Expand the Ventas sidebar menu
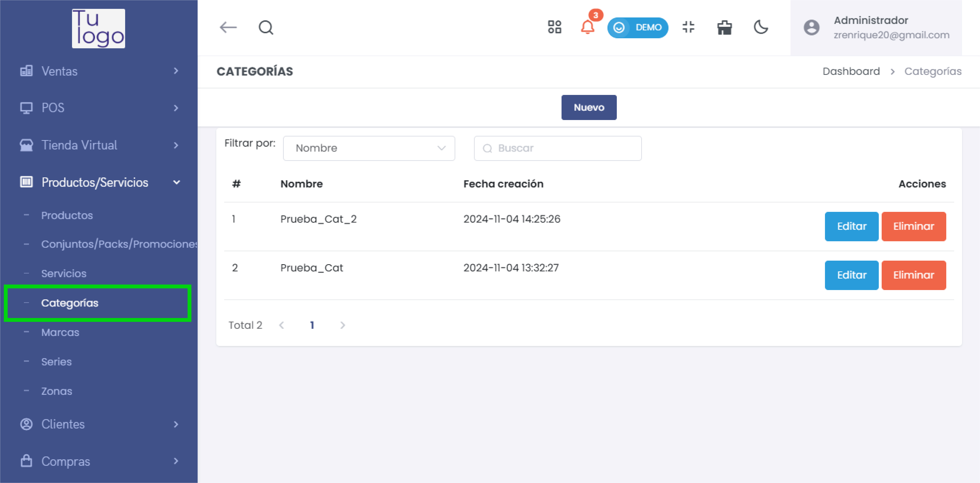 [99, 71]
